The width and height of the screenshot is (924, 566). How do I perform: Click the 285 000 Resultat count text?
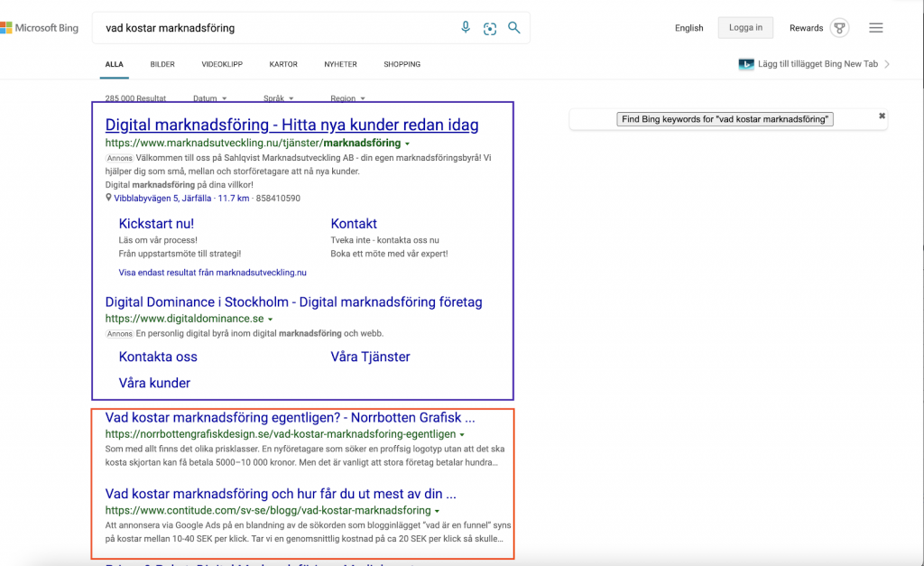pos(135,97)
